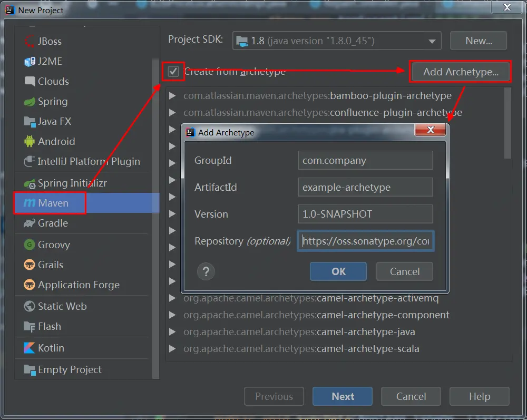Select the JBoss project type icon
Screen dimensions: 527x420
tap(29, 41)
